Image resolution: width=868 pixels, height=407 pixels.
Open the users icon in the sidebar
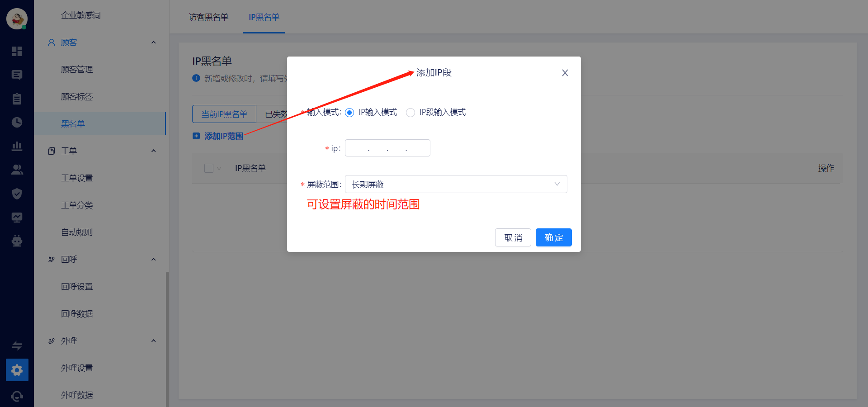17,170
